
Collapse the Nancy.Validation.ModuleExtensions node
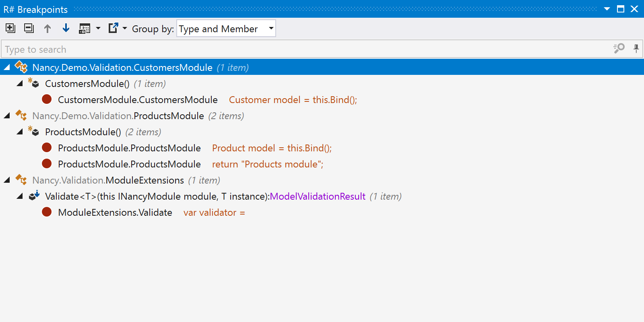click(7, 180)
